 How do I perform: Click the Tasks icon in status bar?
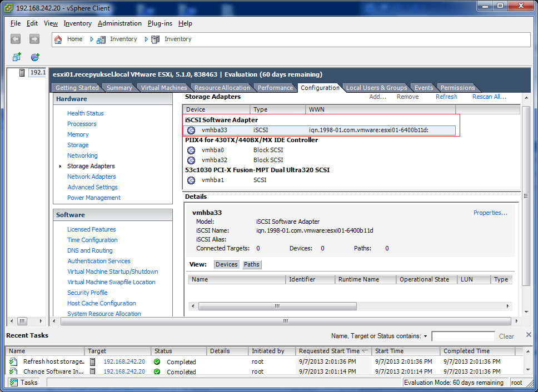[14, 383]
